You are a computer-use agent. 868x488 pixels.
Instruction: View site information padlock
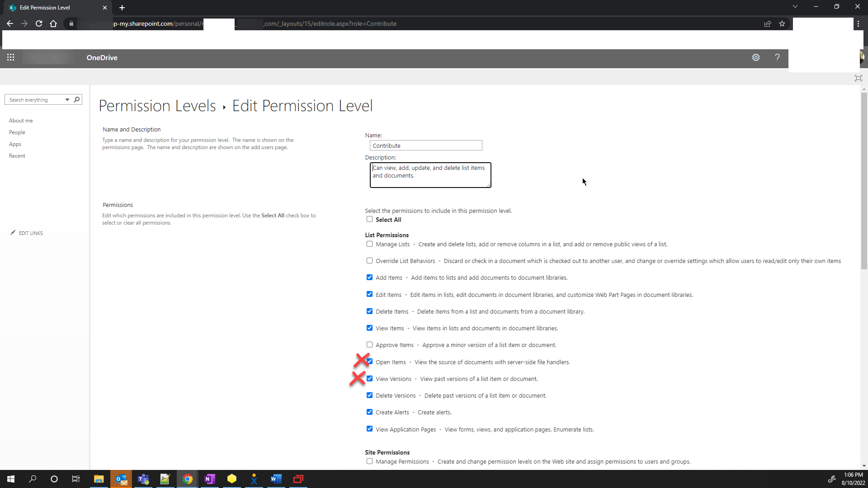click(71, 23)
